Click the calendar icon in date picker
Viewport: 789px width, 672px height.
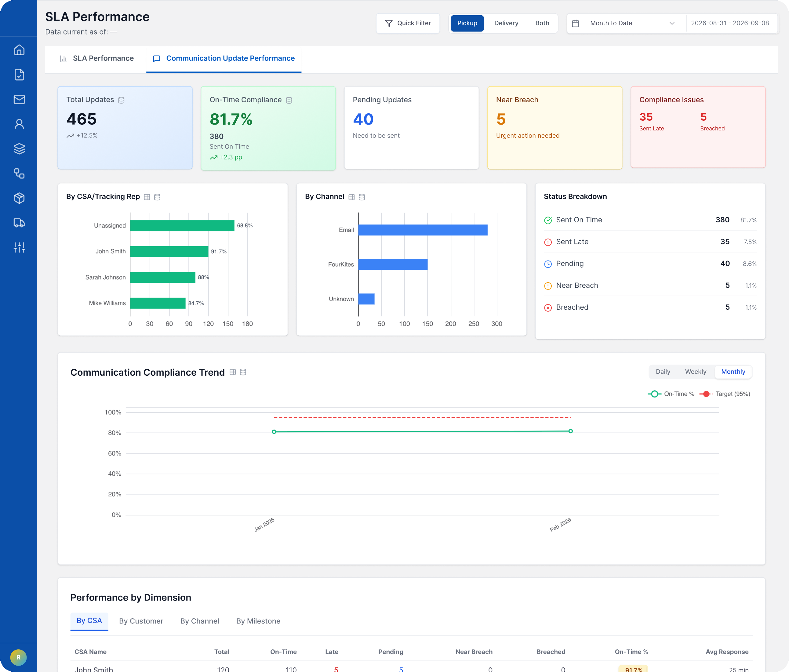tap(575, 24)
